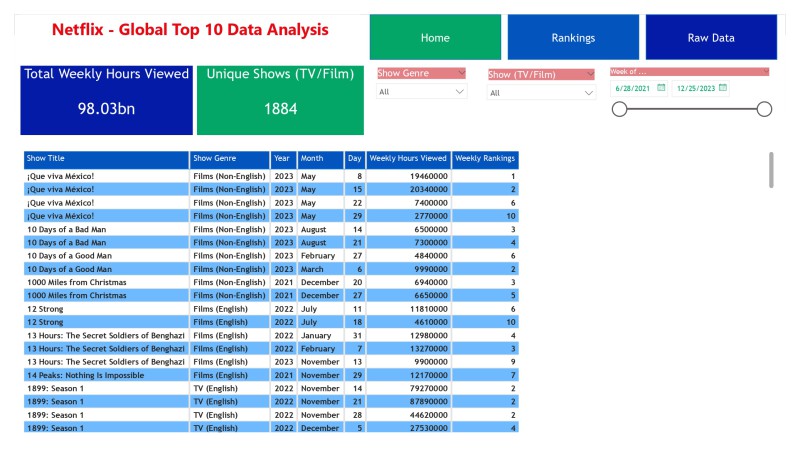Click '1899: Season 1' with 79270000 hours
Viewport: 800px width, 463px height.
(x=56, y=388)
